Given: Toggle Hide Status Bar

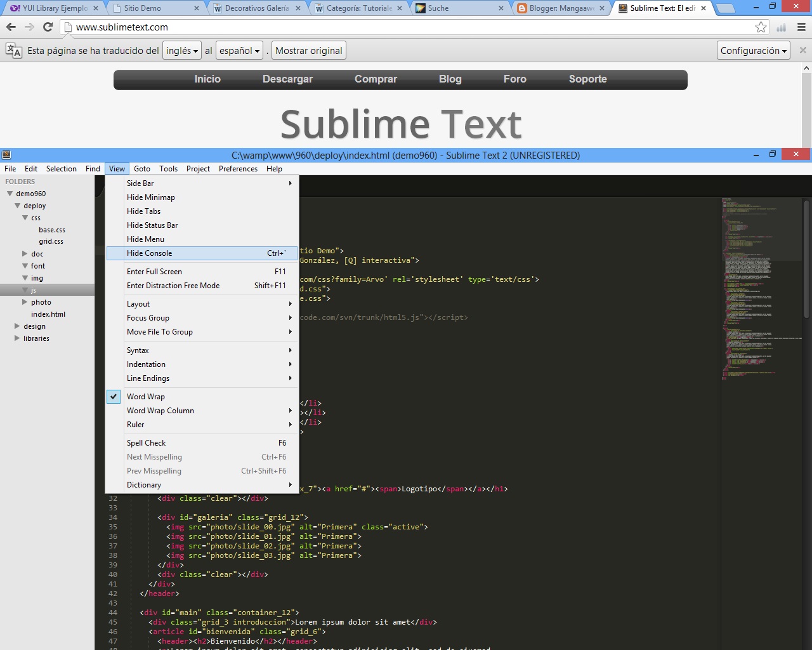Looking at the screenshot, I should coord(152,225).
